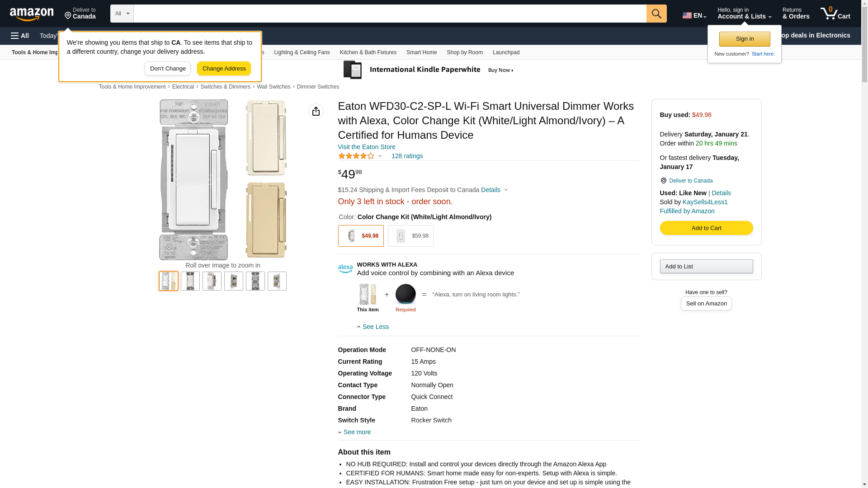Viewport: 868px width, 488px height.
Task: Click the star rating icon
Action: (356, 156)
